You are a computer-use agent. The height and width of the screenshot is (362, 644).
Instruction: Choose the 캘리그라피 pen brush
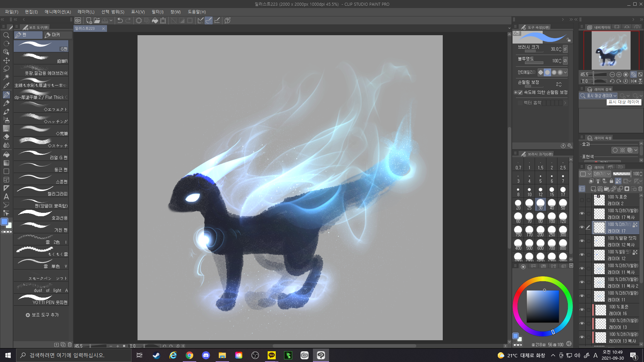(x=41, y=191)
